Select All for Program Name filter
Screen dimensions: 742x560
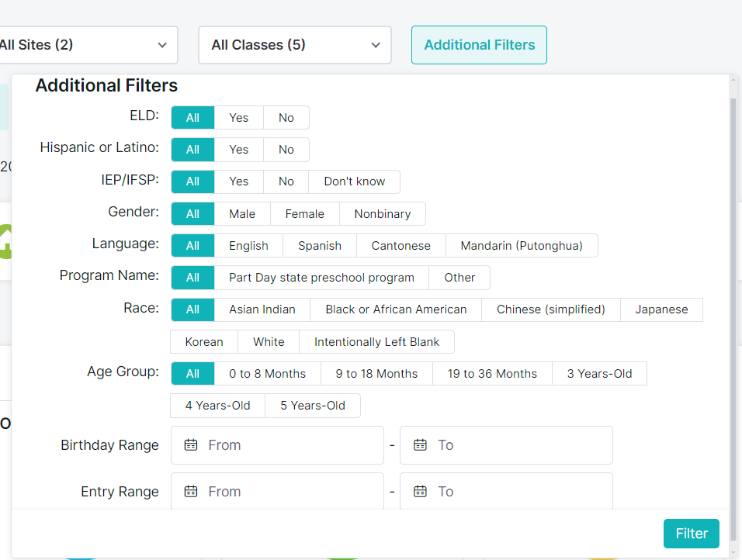tap(192, 278)
